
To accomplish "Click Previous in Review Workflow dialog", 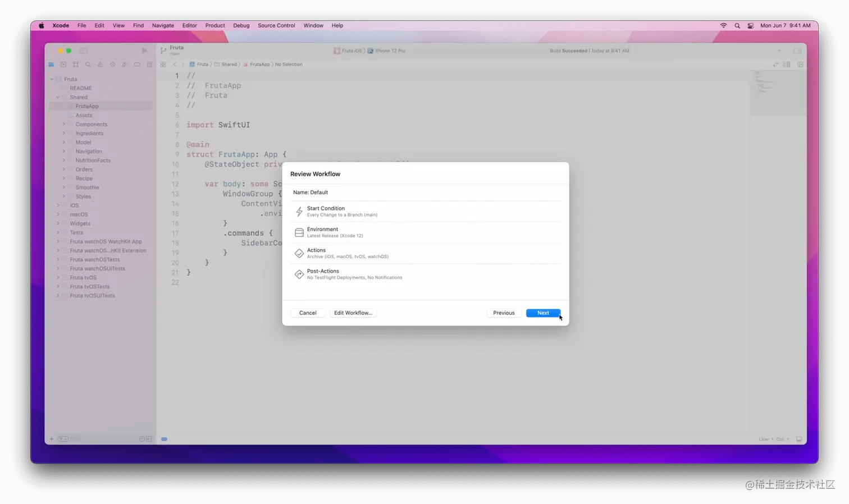I will click(x=504, y=313).
